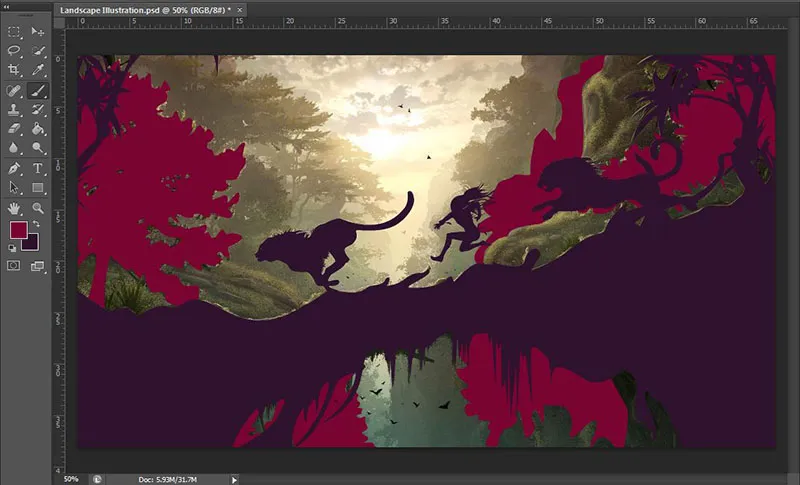Swap foreground and background colors
Viewport: 800px width, 485px height.
pyautogui.click(x=36, y=222)
